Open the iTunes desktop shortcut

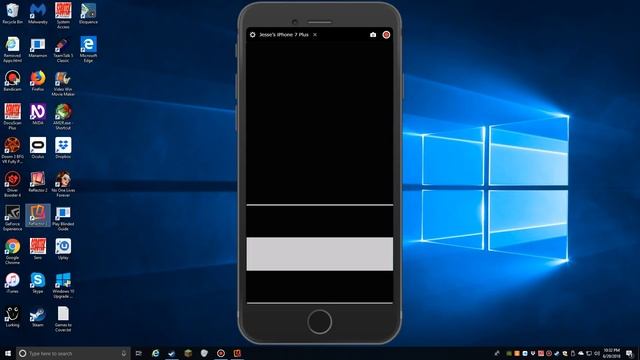(x=12, y=283)
